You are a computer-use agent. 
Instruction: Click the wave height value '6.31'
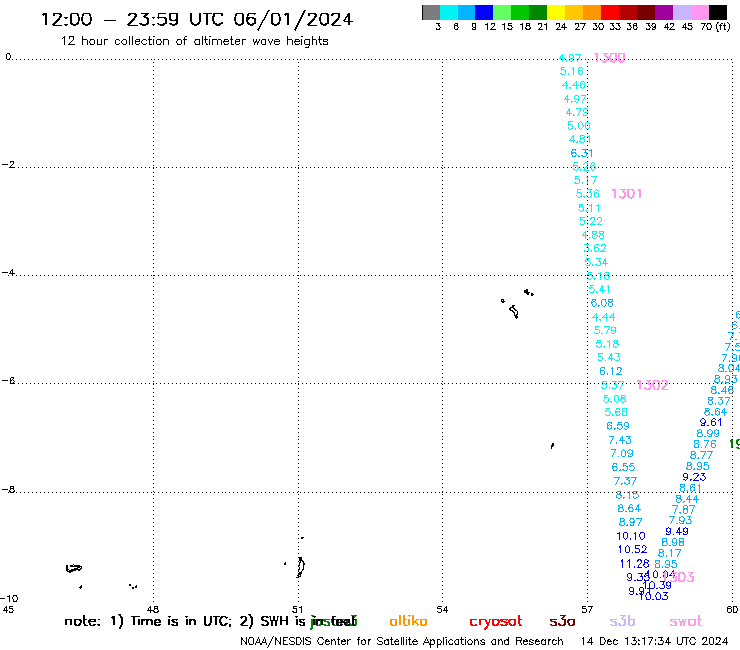[582, 153]
